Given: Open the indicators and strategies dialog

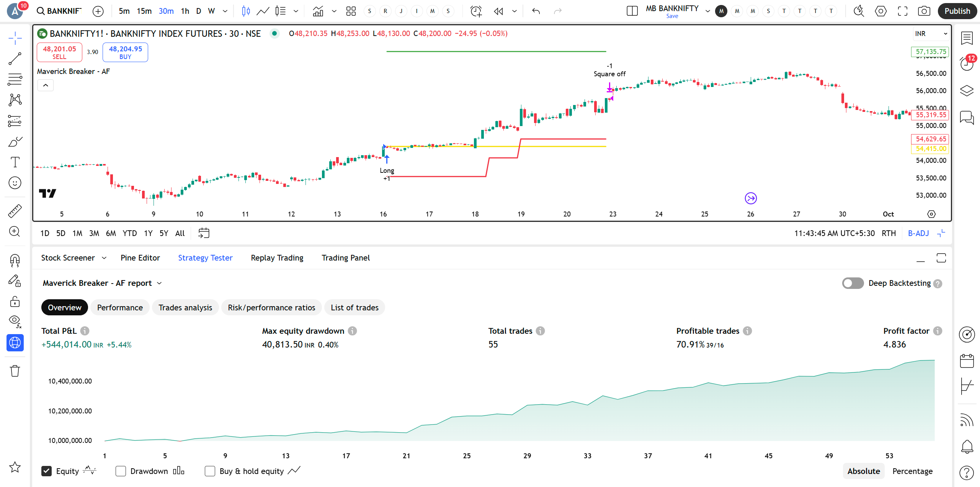Looking at the screenshot, I should 318,11.
